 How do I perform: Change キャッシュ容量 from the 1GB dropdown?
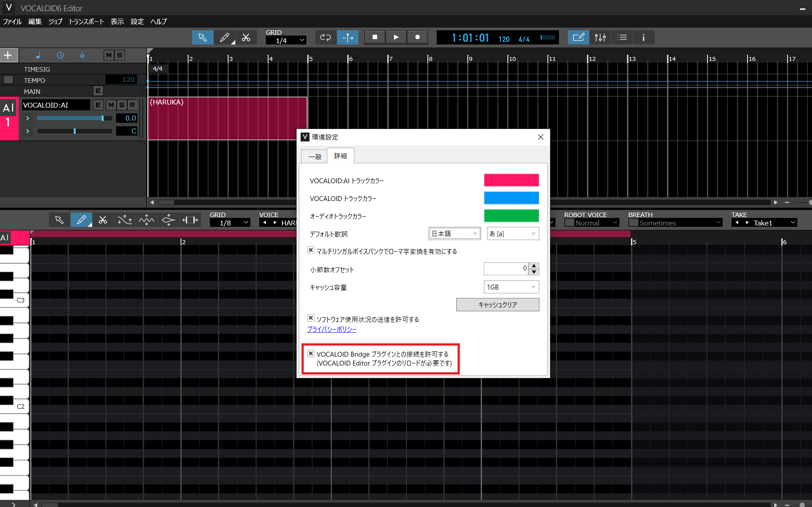click(x=511, y=287)
